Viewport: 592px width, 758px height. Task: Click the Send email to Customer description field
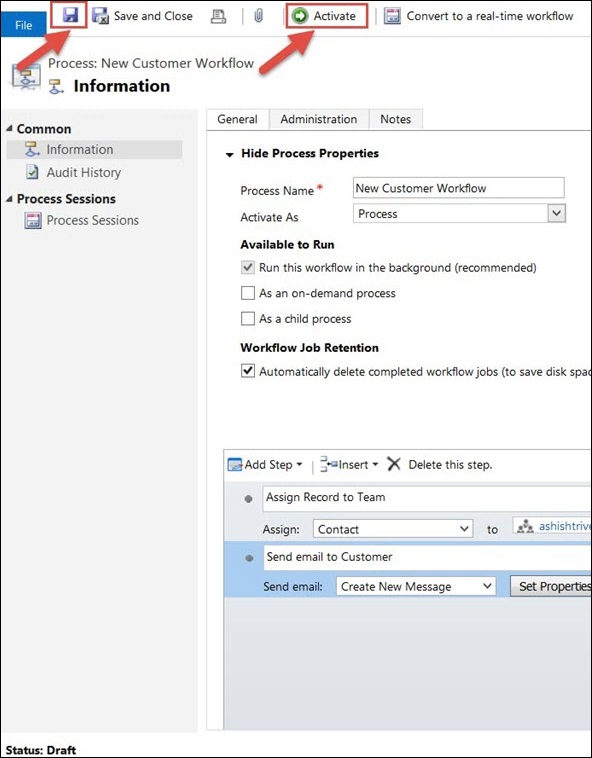click(x=428, y=557)
